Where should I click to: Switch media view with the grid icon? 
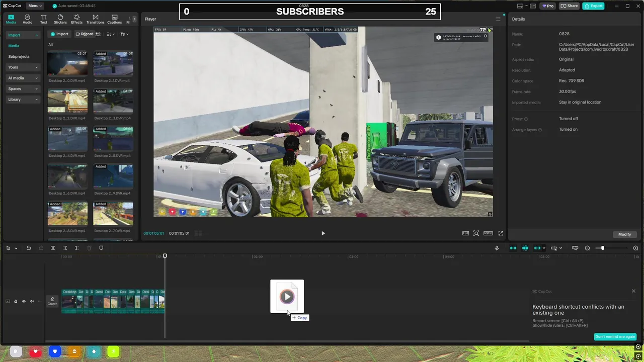tap(98, 34)
